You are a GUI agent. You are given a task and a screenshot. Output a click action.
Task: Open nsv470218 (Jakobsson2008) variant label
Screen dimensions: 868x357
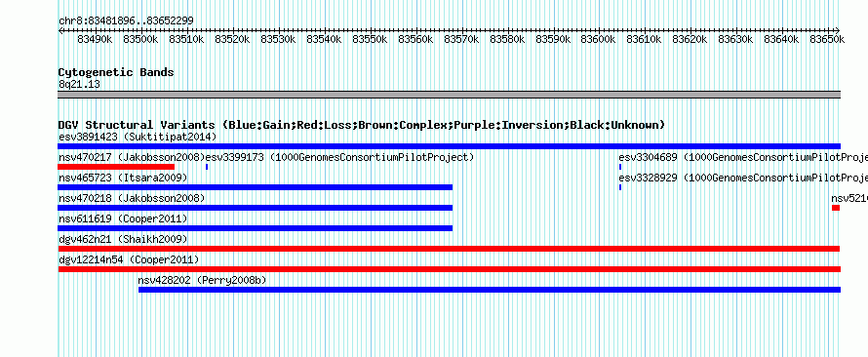pos(132,198)
